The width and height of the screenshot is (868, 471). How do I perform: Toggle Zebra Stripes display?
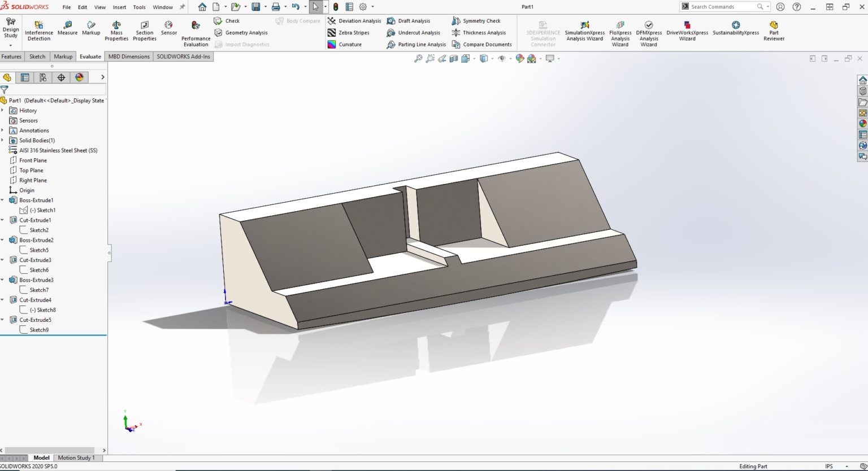348,33
